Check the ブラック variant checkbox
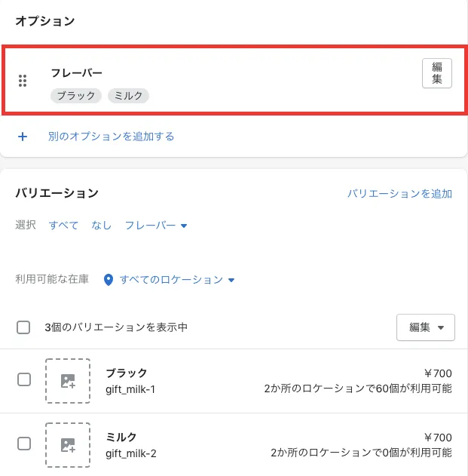This screenshot has width=468, height=476. tap(24, 379)
